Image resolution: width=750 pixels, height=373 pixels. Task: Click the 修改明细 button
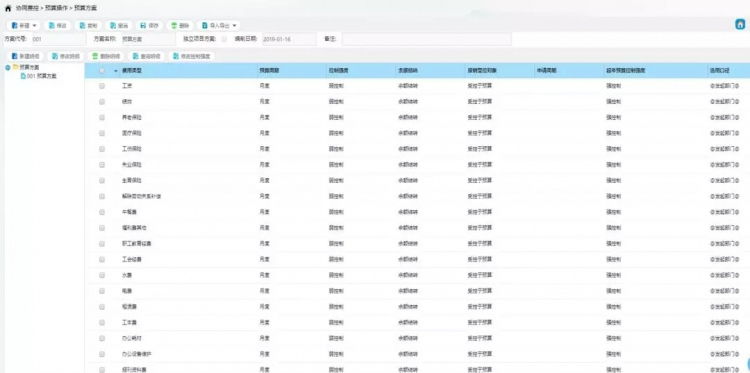coord(66,56)
